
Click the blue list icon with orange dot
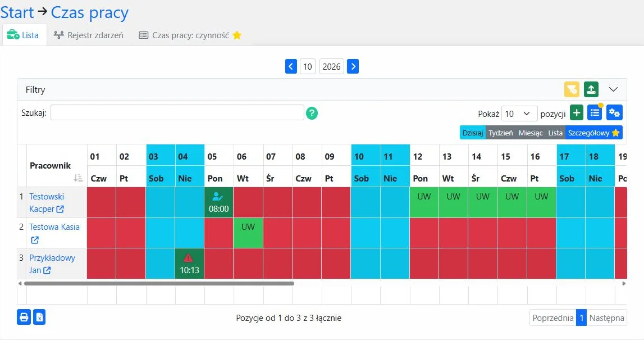[x=595, y=112]
